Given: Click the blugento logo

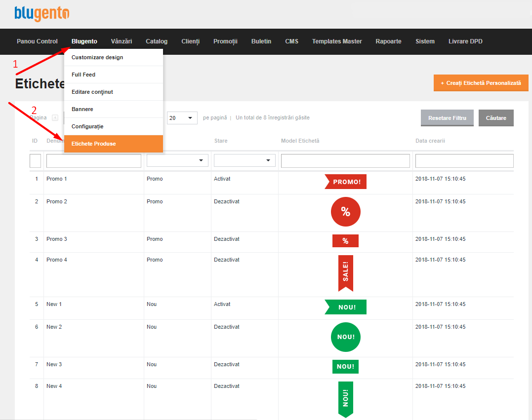Looking at the screenshot, I should point(41,13).
